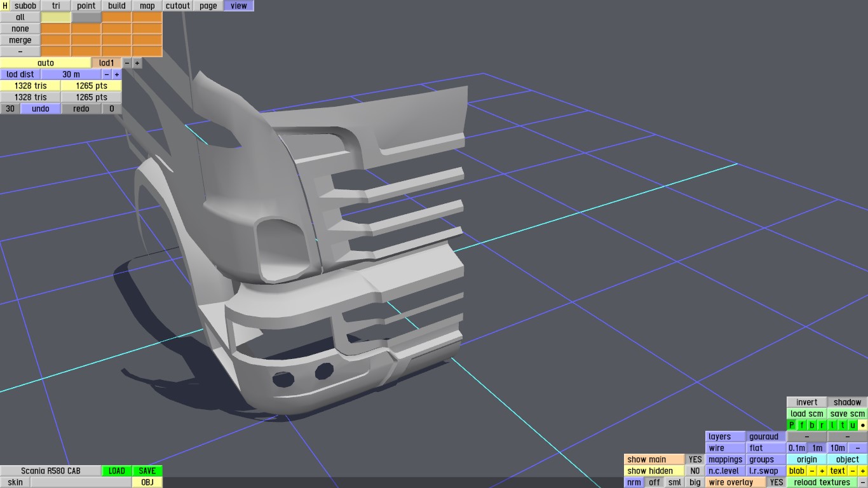The image size is (868, 488).
Task: Select the front view 'f' button
Action: point(802,425)
